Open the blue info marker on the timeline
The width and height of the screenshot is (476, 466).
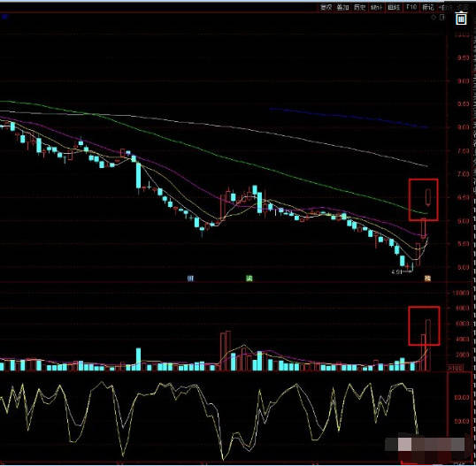point(190,279)
